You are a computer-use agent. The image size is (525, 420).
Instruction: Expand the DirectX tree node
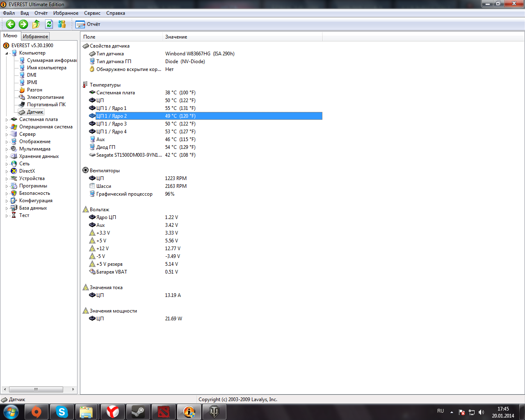click(7, 171)
